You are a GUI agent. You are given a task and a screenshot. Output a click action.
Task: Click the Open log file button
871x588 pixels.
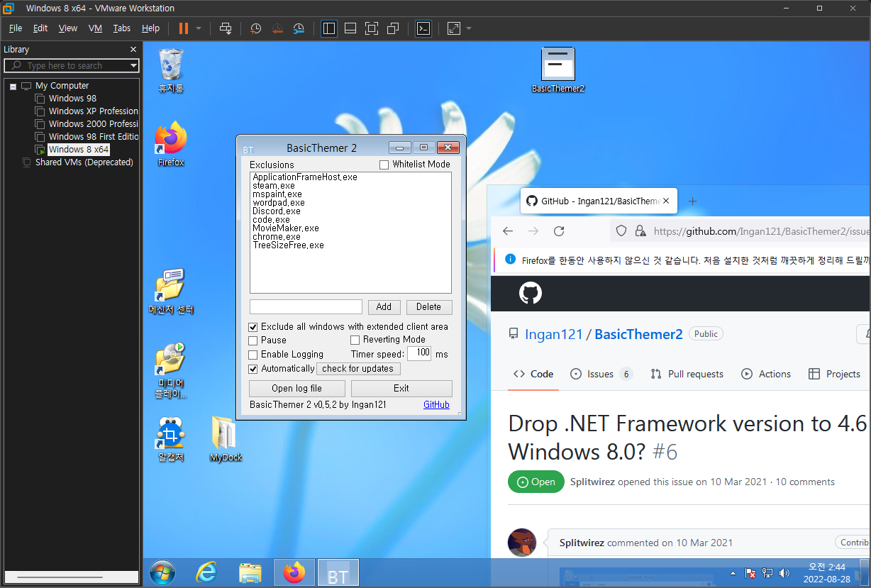(297, 388)
